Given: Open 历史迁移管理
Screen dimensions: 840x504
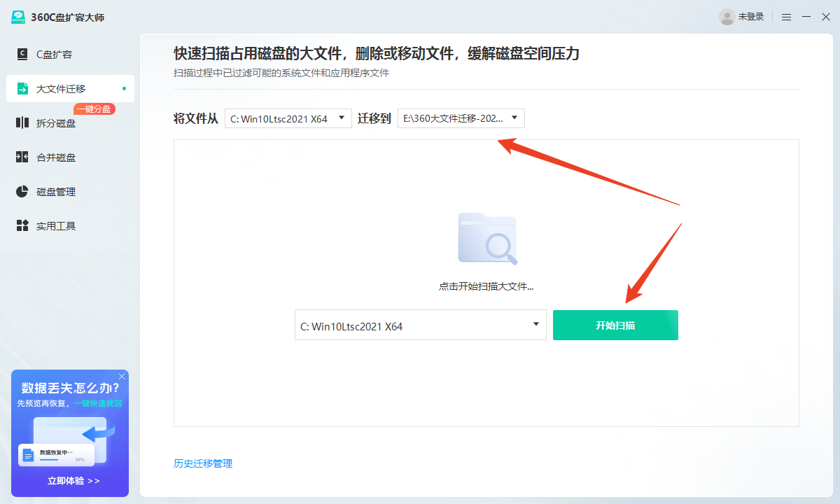Looking at the screenshot, I should click(203, 463).
